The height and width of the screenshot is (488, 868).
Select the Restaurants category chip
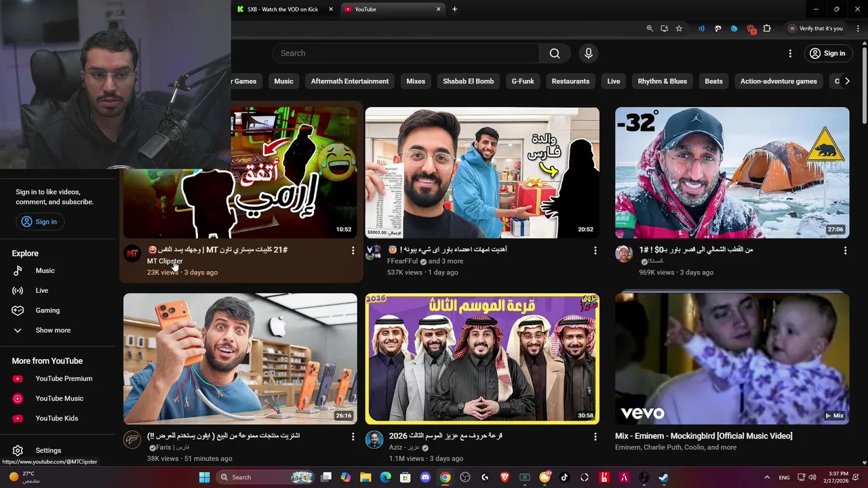[570, 81]
